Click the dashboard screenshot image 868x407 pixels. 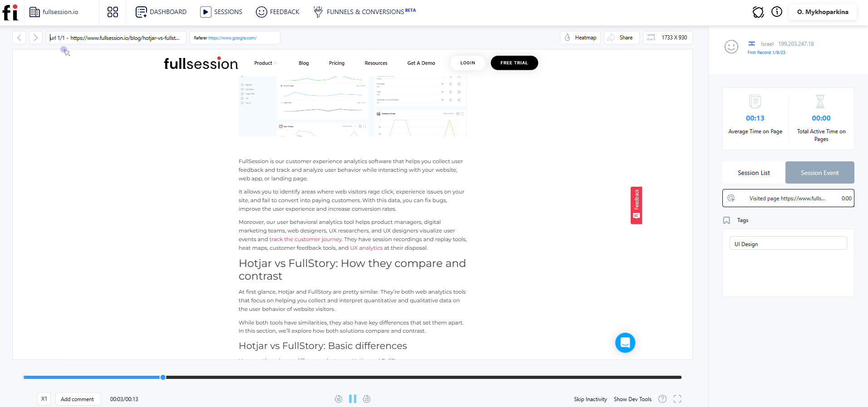click(x=353, y=106)
